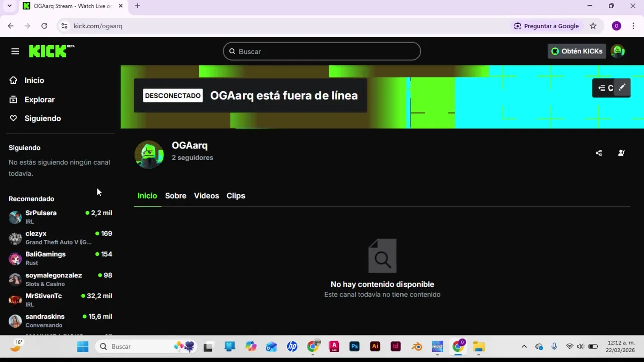
Task: Click Preguntar a Google button
Action: coord(546,26)
